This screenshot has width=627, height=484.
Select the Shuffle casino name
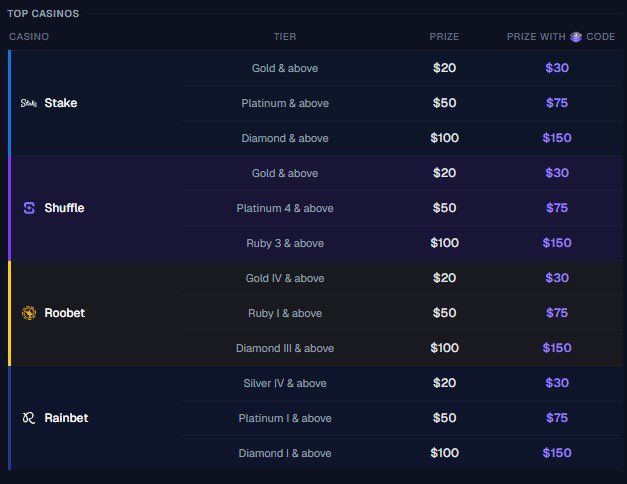click(64, 208)
